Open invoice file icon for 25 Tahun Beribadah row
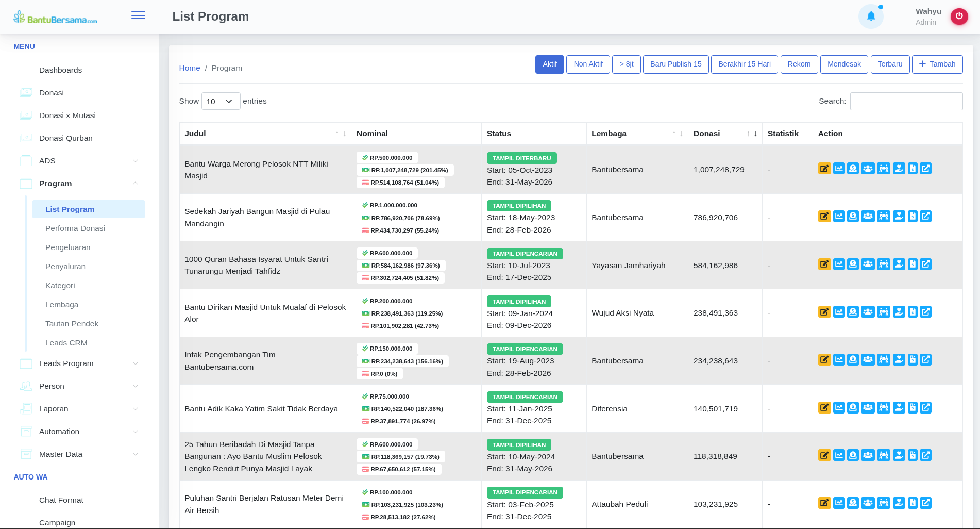This screenshot has width=980, height=529. coord(913,455)
